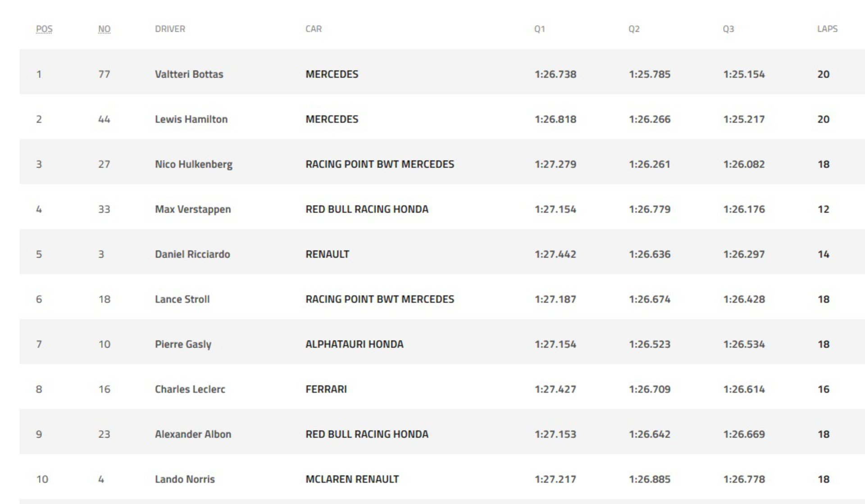The image size is (865, 504).
Task: Click the LAPS column header
Action: click(827, 29)
